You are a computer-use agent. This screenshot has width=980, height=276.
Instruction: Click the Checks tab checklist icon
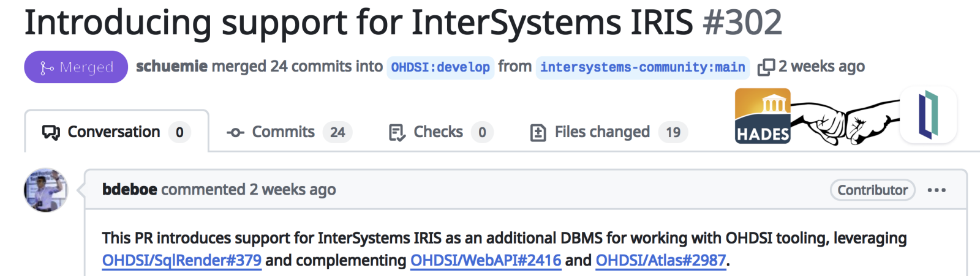click(x=397, y=132)
